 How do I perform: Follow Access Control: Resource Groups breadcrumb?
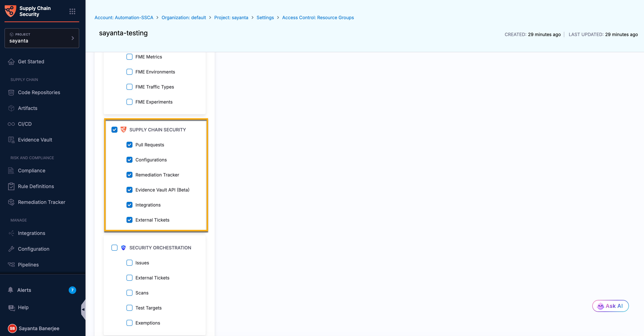[x=318, y=17]
